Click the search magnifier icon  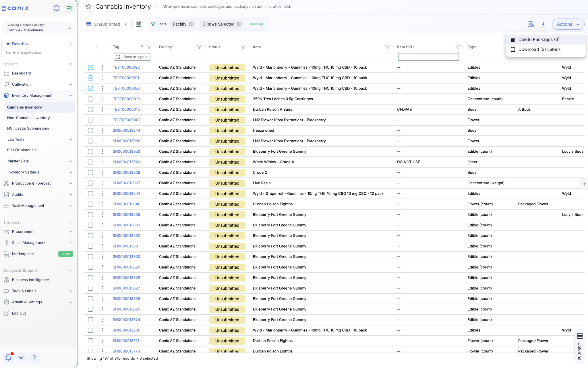57,8
